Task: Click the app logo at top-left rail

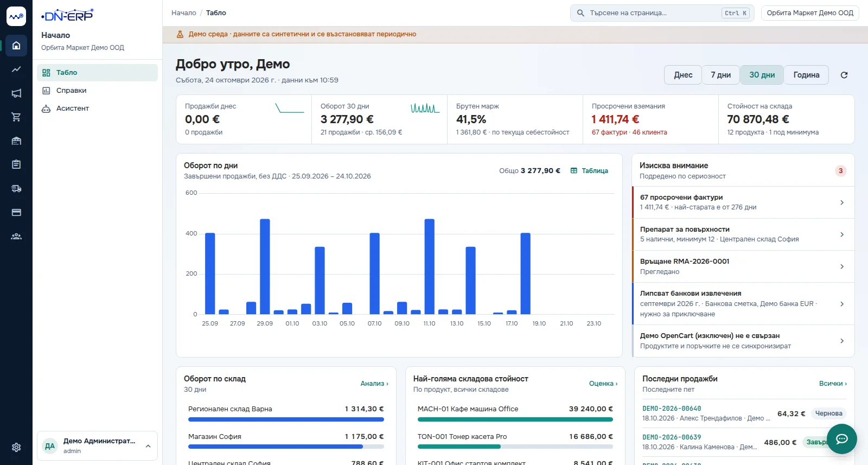Action: click(16, 16)
